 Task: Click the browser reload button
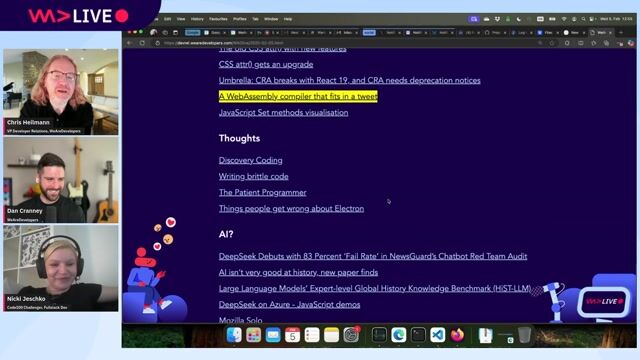(142, 43)
